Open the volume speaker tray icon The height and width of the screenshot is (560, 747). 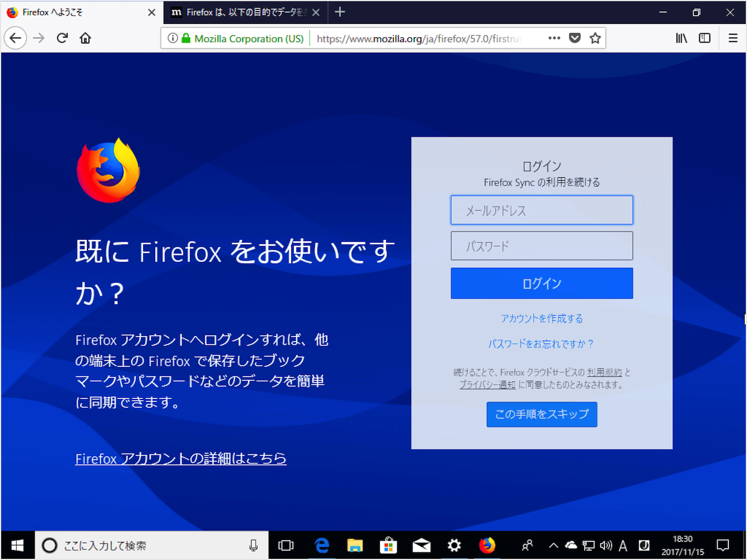coord(606,545)
